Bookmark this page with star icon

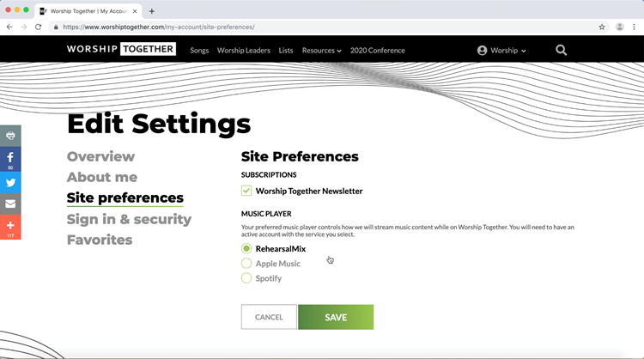click(x=602, y=27)
